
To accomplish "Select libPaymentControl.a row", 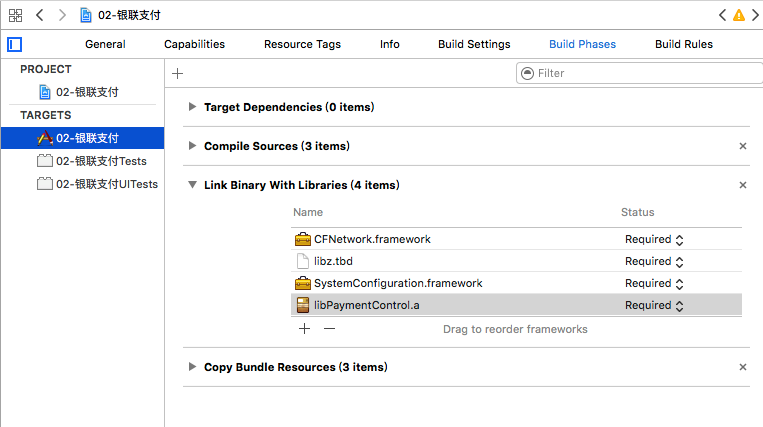I will 516,305.
